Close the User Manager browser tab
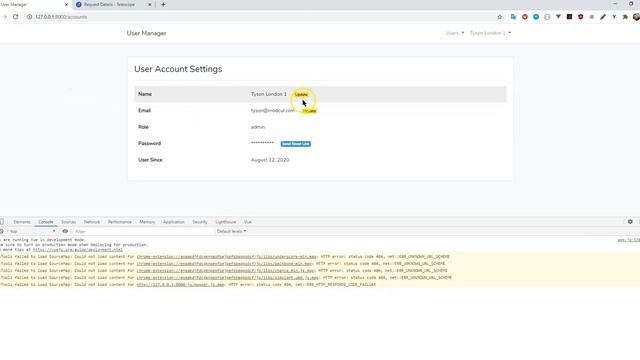Image resolution: width=640 pixels, height=360 pixels. point(67,4)
